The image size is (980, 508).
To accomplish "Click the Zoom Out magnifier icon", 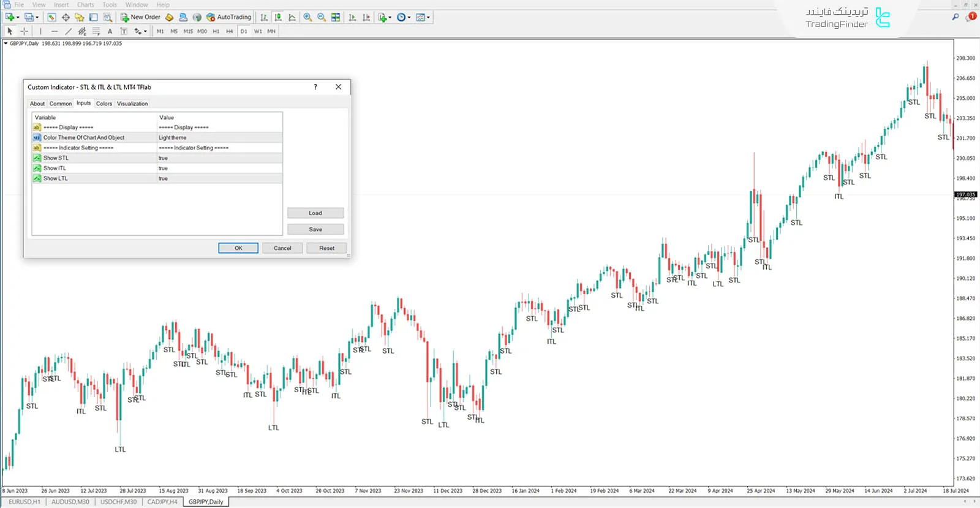I will (x=322, y=17).
